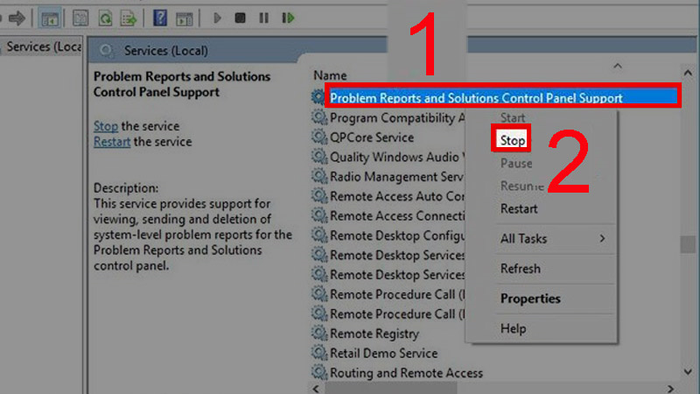Choose Start in the context menu
The width and height of the screenshot is (700, 394).
click(x=512, y=118)
